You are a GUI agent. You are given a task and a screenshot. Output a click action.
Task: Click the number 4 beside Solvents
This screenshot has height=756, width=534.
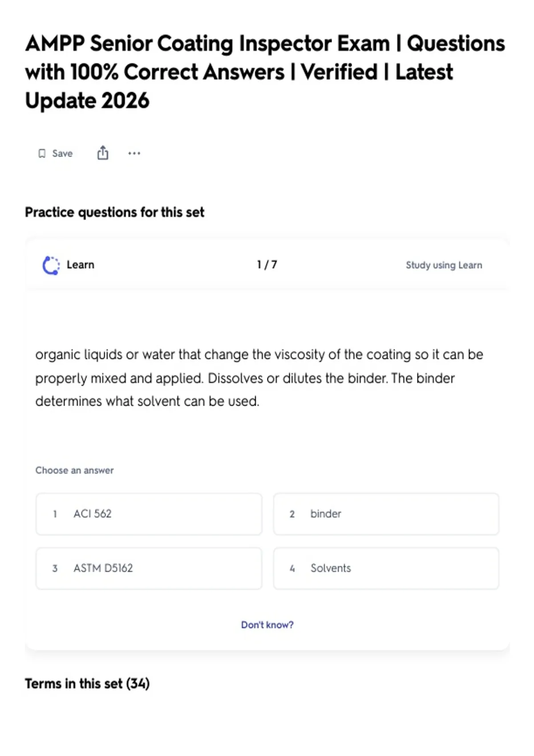(x=292, y=568)
